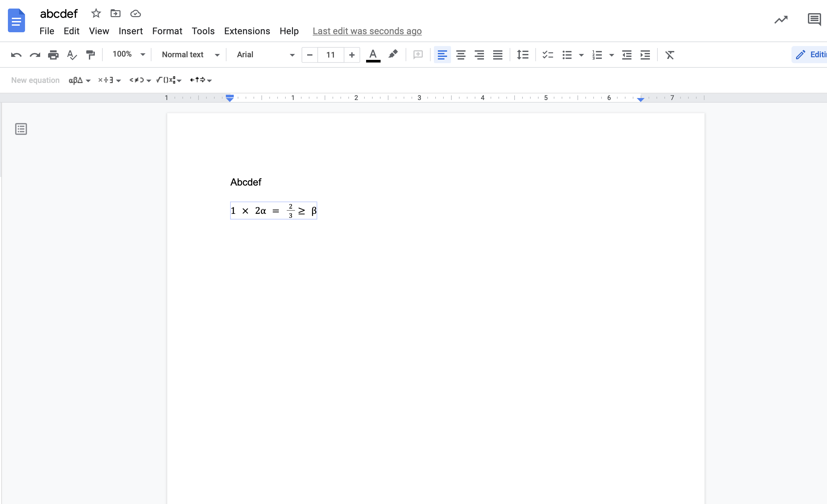Open the text color picker
Screen dimensions: 827x504
[x=373, y=55]
